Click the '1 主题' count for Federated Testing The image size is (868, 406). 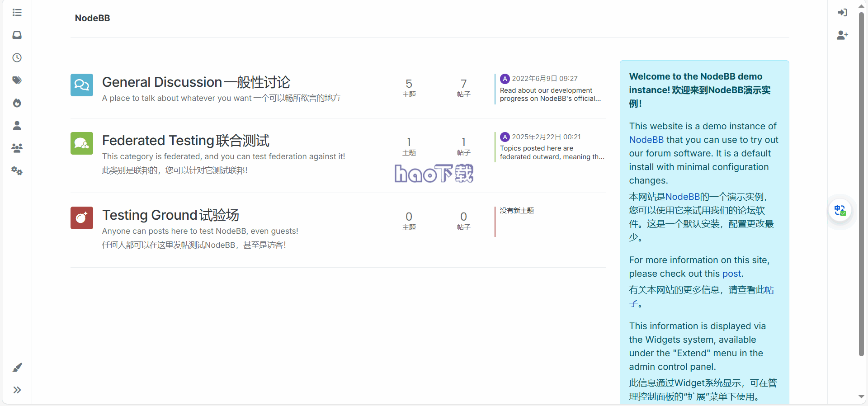point(409,146)
